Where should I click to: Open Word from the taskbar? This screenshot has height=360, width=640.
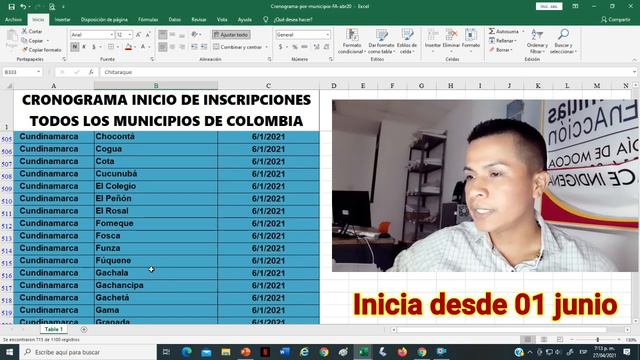284,352
